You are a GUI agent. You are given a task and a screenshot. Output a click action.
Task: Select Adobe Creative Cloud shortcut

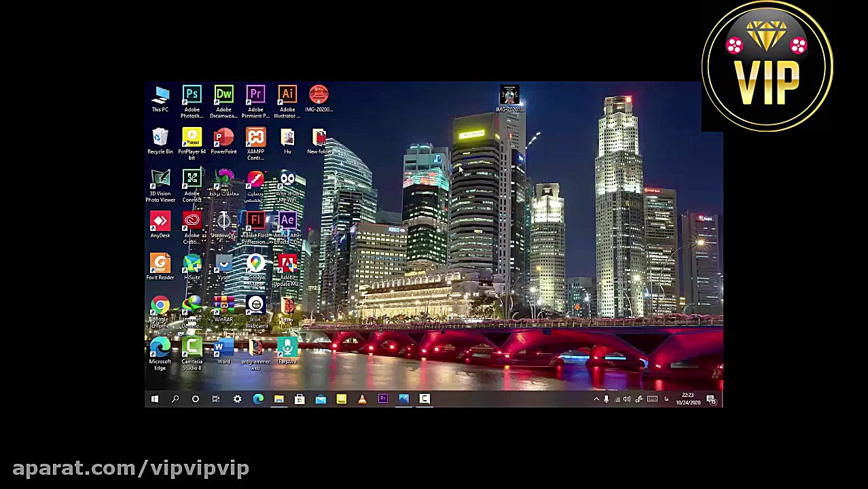click(192, 228)
